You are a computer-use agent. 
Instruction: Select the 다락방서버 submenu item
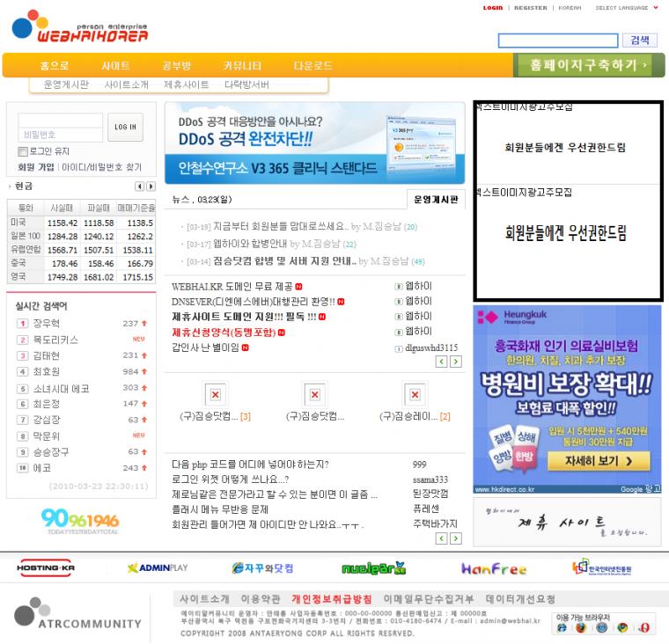(x=246, y=84)
